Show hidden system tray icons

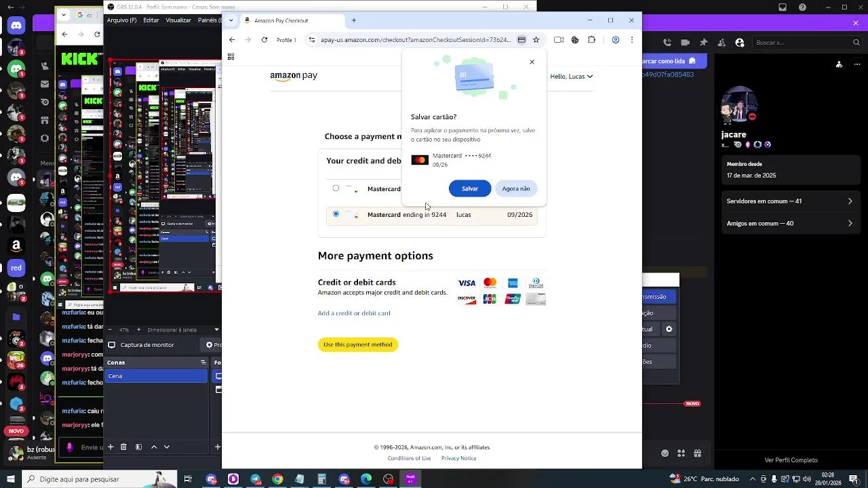752,479
